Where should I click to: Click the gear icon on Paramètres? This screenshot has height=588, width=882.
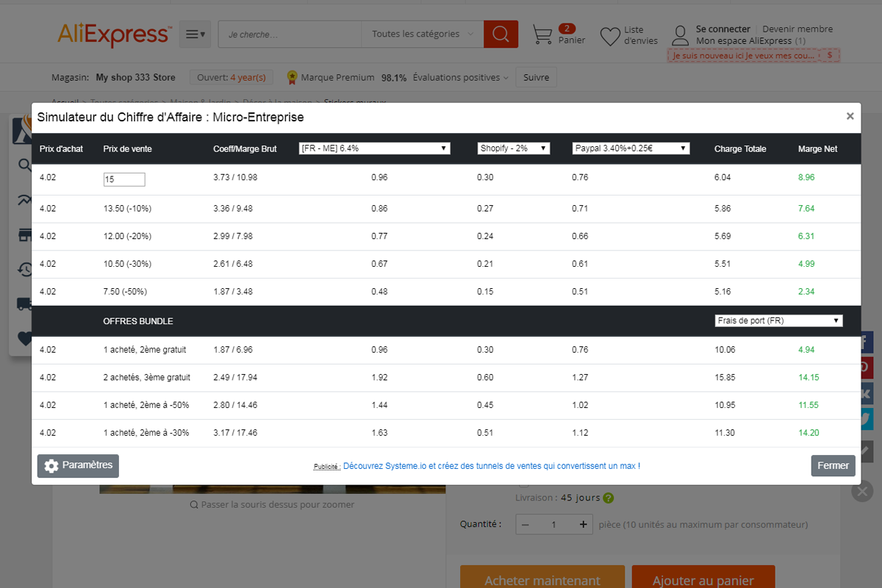(x=51, y=466)
